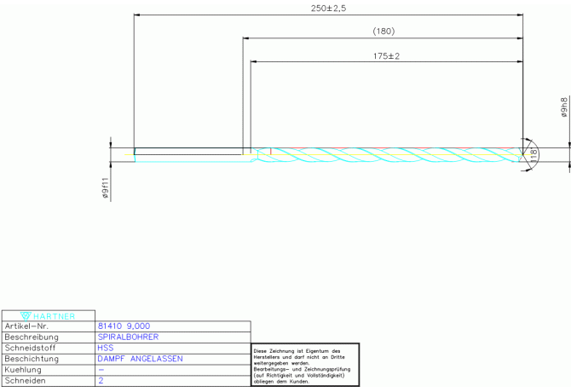Select the Artikel-Nr. label cell
The height and width of the screenshot is (392, 571).
click(x=48, y=326)
